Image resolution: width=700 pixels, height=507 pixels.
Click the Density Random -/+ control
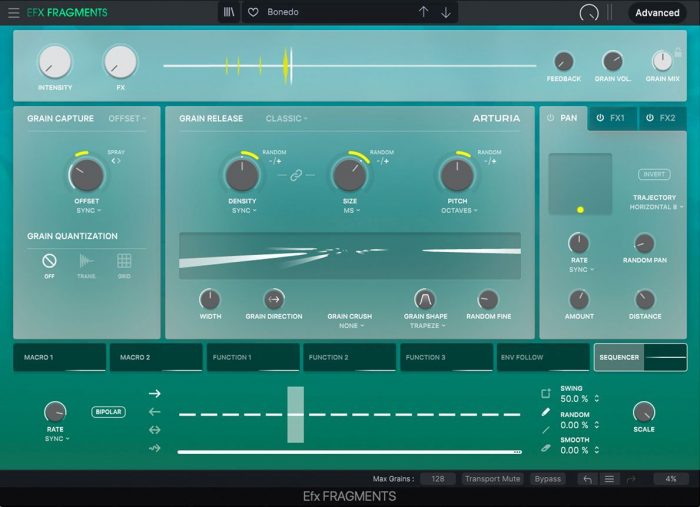(275, 161)
